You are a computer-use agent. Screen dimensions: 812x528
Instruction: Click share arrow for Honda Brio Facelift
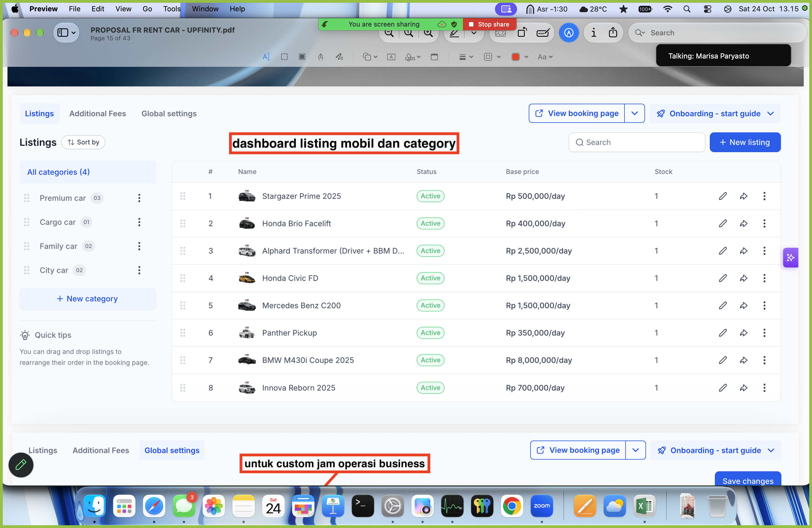coord(744,223)
